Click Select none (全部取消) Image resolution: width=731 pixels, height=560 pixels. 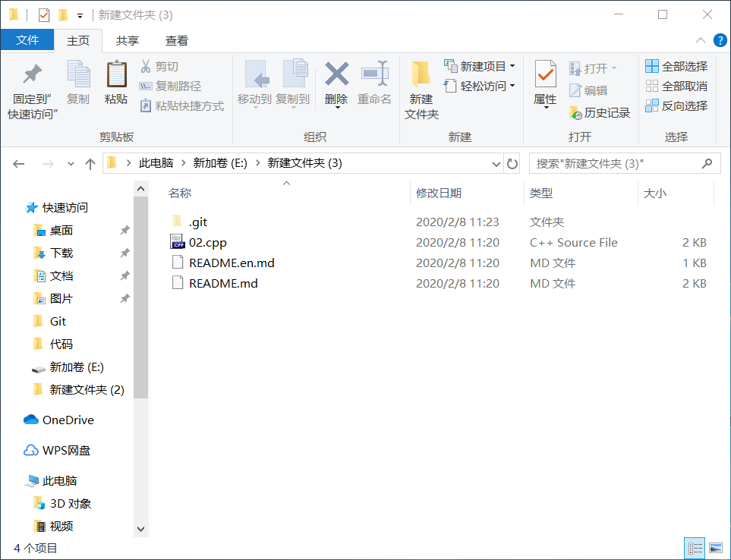coord(676,87)
